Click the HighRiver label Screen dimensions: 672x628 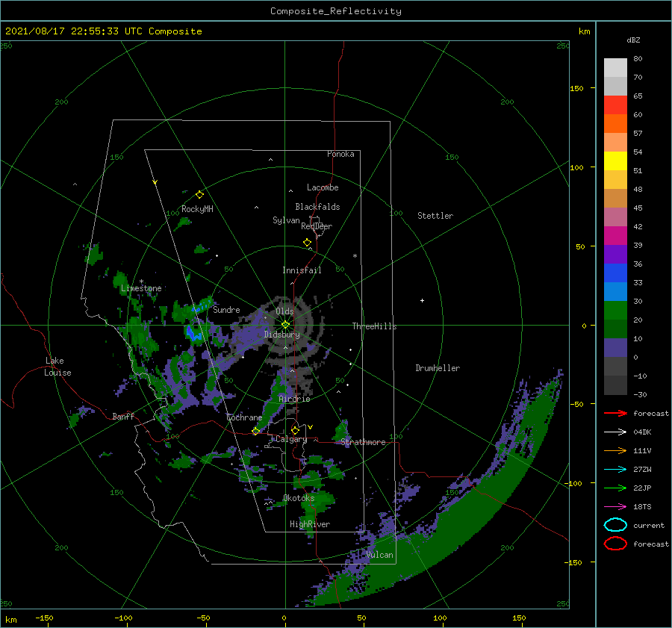pos(310,524)
